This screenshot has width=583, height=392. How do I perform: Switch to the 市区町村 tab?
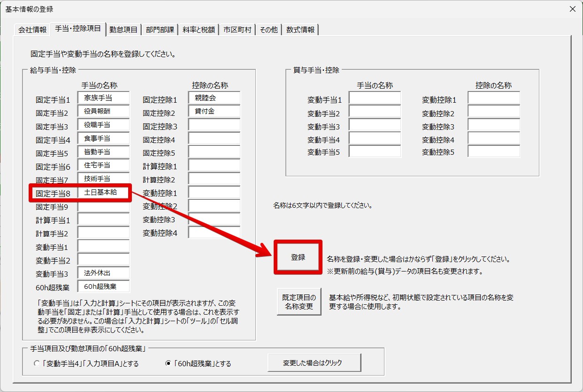[238, 30]
